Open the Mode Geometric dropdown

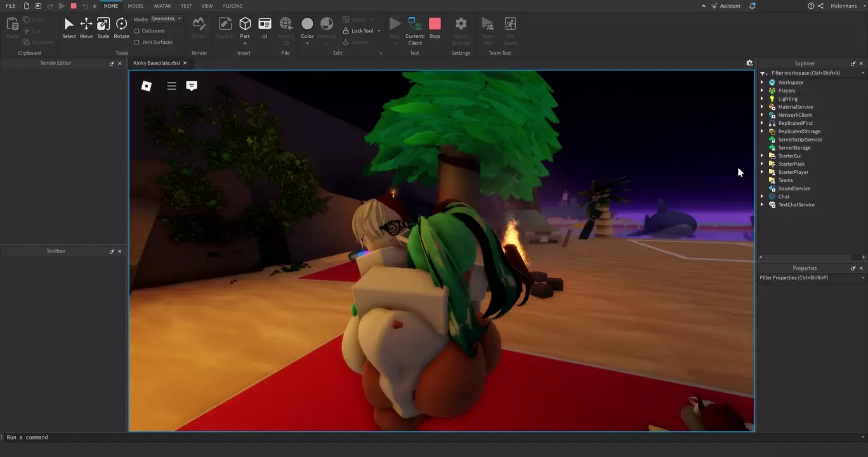[x=166, y=19]
